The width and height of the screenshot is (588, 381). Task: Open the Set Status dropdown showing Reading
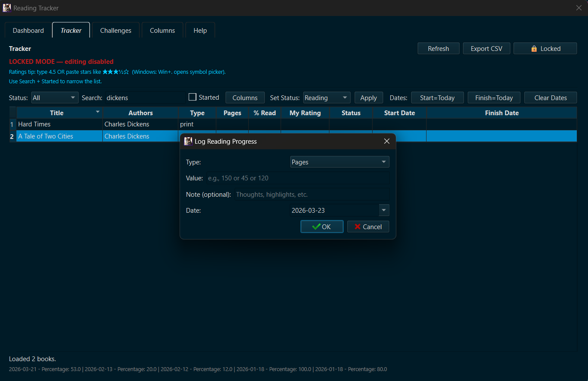[x=327, y=98]
